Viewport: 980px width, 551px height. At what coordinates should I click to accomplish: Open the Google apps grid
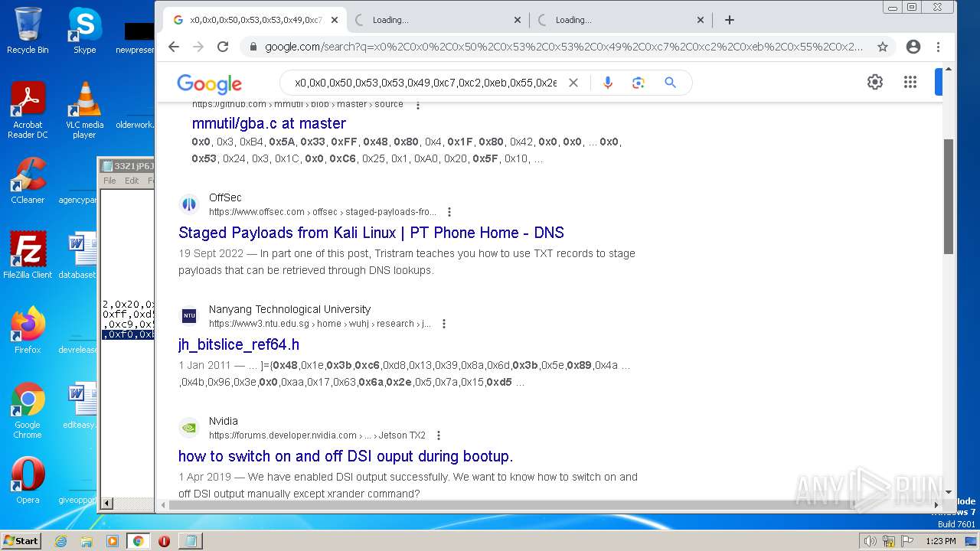coord(910,82)
